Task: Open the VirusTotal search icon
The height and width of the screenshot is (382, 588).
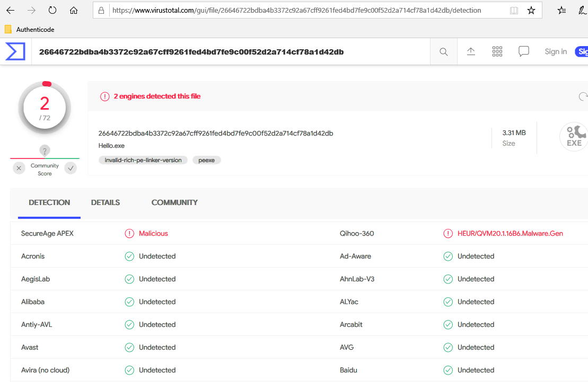Action: point(444,52)
